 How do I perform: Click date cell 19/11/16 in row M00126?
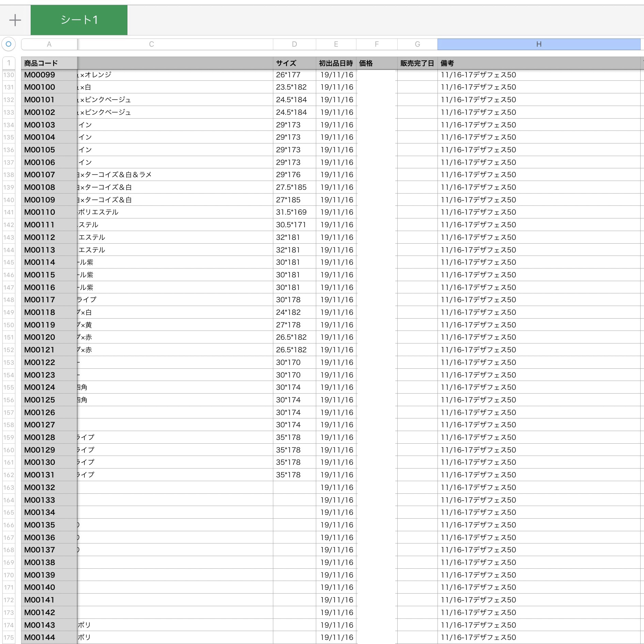336,412
